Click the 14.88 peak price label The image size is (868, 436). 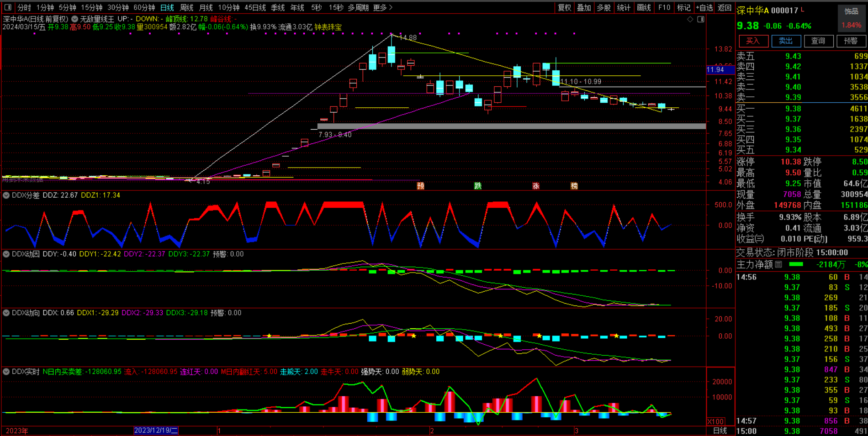click(x=408, y=37)
